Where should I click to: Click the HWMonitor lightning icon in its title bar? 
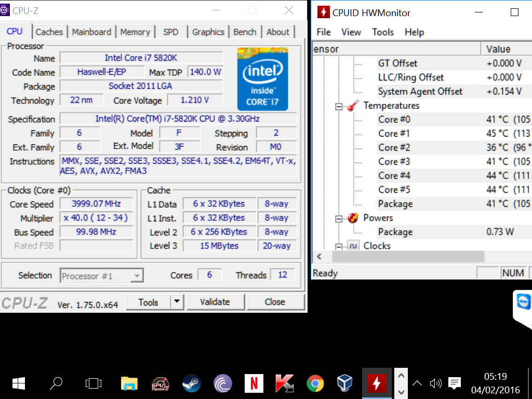pyautogui.click(x=323, y=12)
